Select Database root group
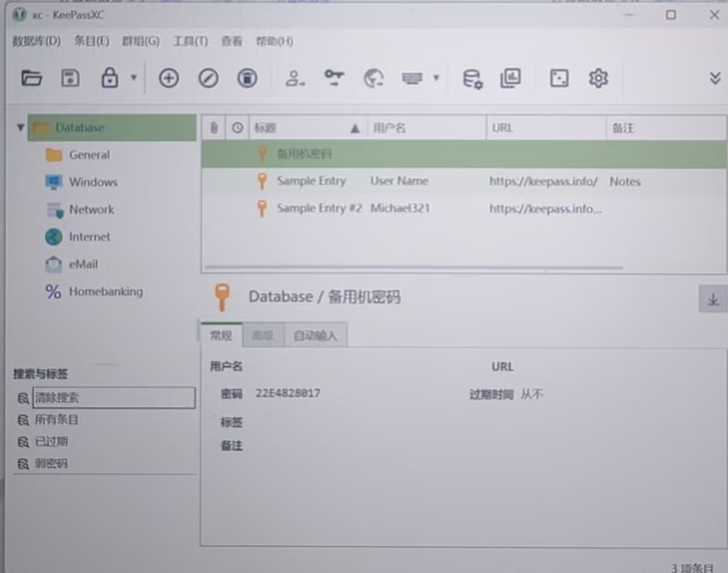 112,127
